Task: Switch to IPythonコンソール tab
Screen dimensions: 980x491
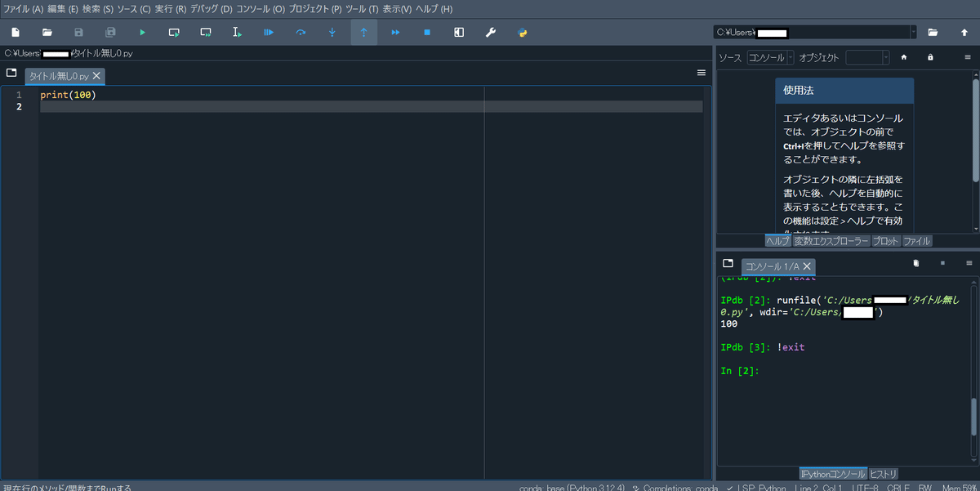Action: pyautogui.click(x=832, y=474)
